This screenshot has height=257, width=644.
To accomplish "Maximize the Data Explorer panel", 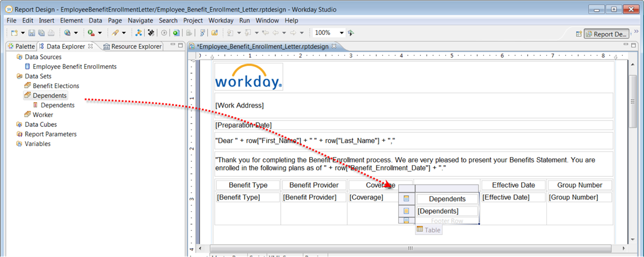I will click(x=180, y=45).
